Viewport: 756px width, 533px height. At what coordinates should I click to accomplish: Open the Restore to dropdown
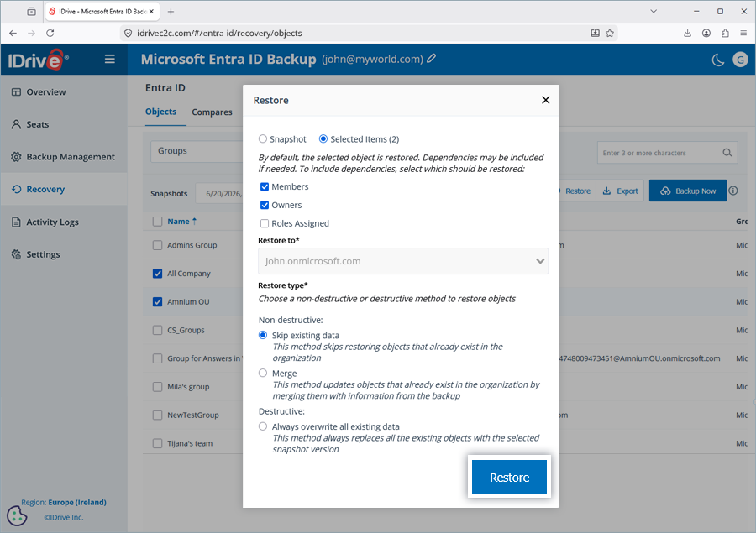(x=403, y=261)
